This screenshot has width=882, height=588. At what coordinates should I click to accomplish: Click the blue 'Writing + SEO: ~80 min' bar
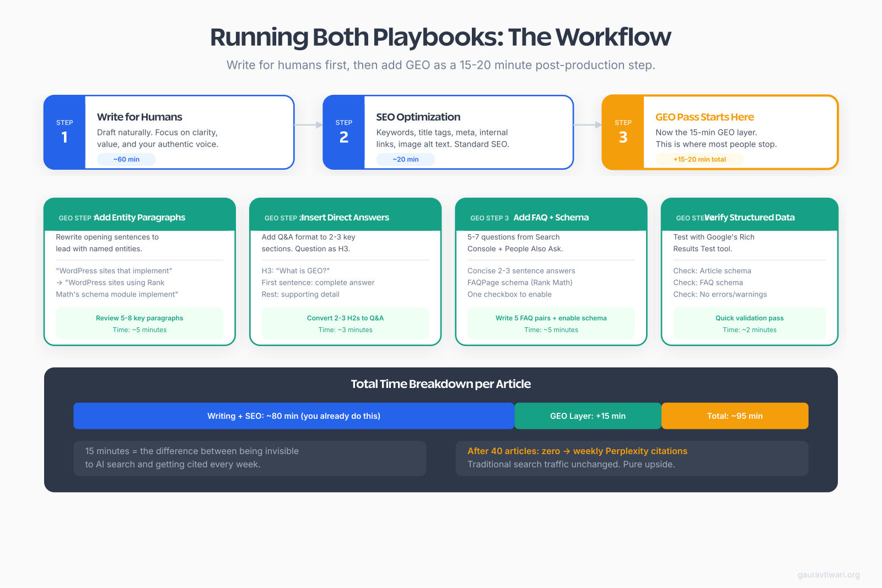293,416
